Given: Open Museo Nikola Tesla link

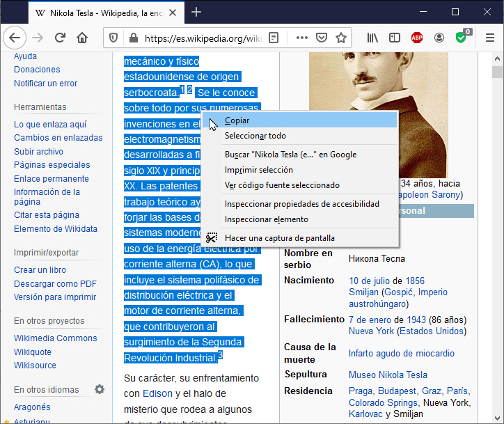Looking at the screenshot, I should pyautogui.click(x=388, y=375).
